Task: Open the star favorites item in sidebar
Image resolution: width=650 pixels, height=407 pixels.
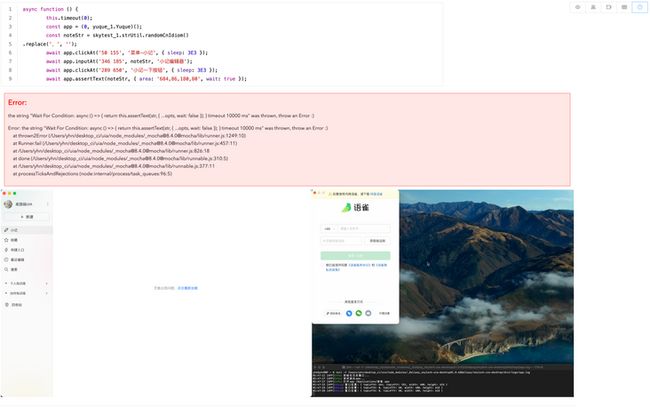Action: (27, 240)
